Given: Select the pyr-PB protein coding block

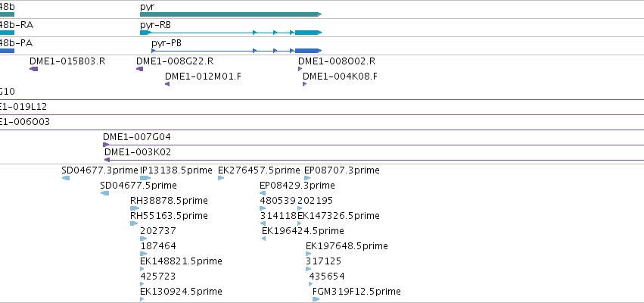Looking at the screenshot, I should coord(308,51).
